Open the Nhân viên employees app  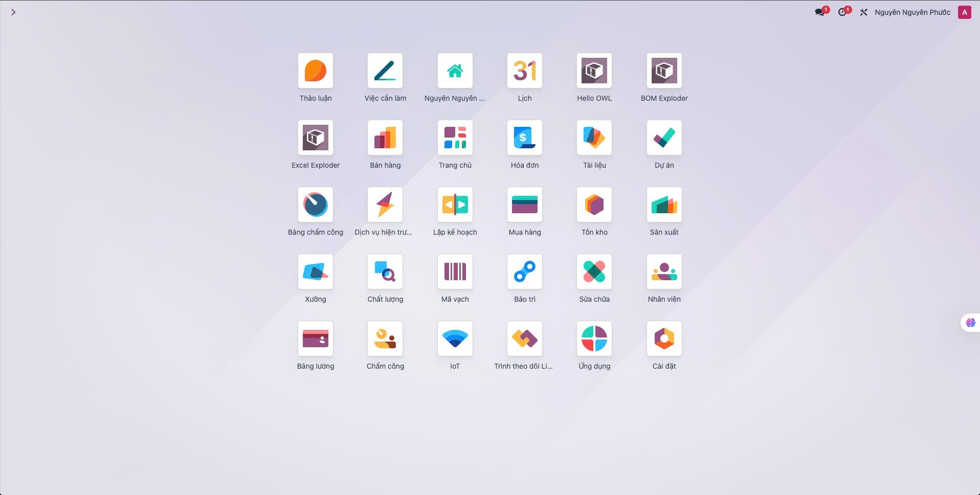pos(664,272)
